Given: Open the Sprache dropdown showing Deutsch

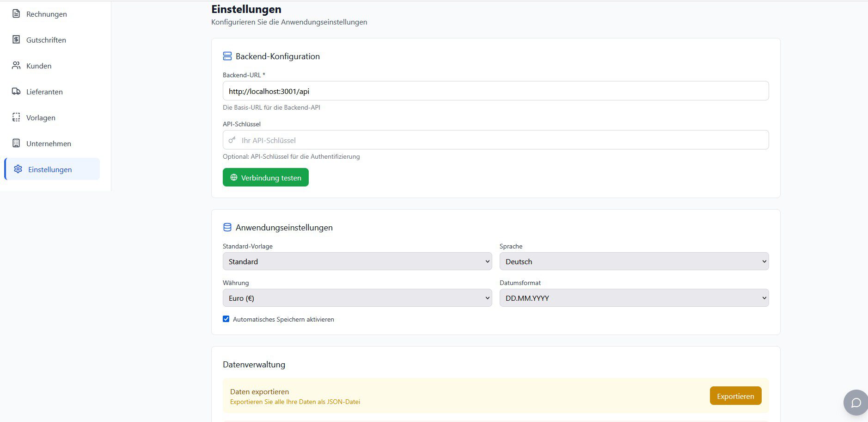Looking at the screenshot, I should (x=634, y=261).
